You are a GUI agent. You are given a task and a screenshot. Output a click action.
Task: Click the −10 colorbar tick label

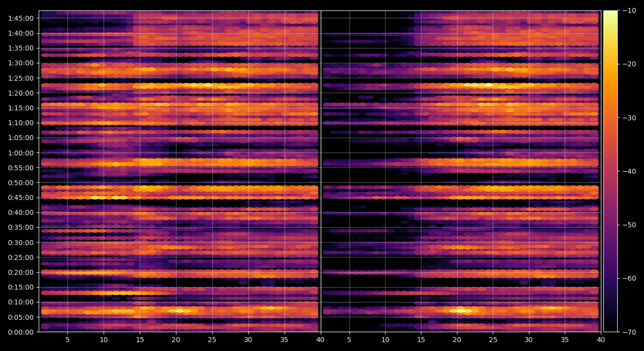tap(629, 10)
